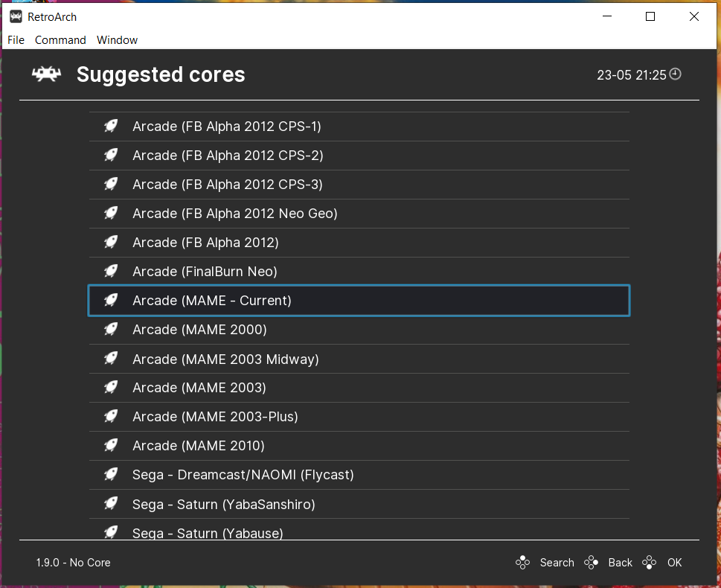The width and height of the screenshot is (721, 588).
Task: Minimize the RetroArch window
Action: (607, 16)
